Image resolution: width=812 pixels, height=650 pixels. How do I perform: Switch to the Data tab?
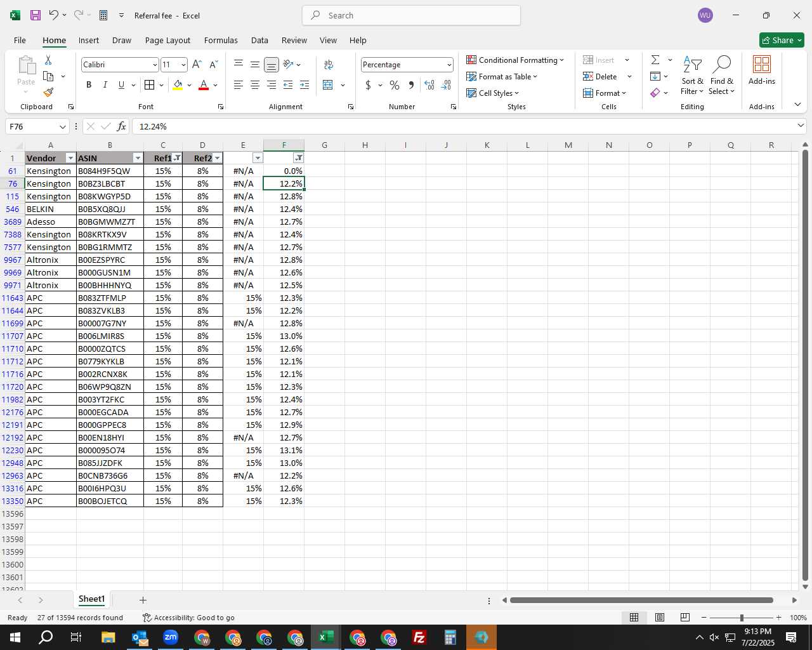pos(259,40)
